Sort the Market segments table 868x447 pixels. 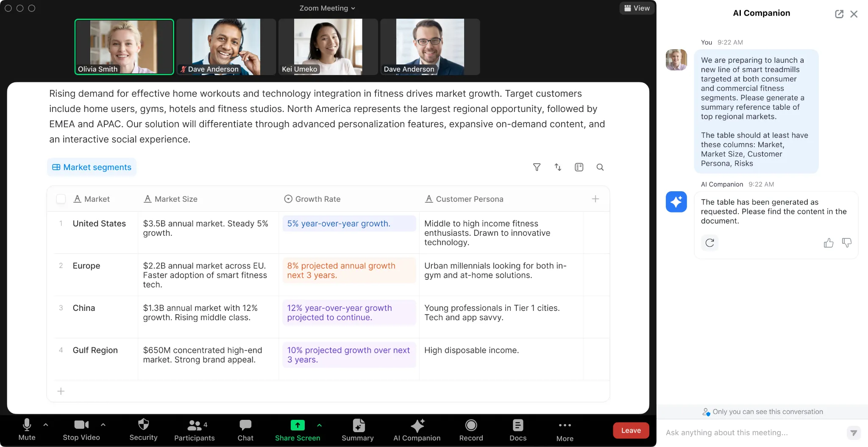point(558,167)
